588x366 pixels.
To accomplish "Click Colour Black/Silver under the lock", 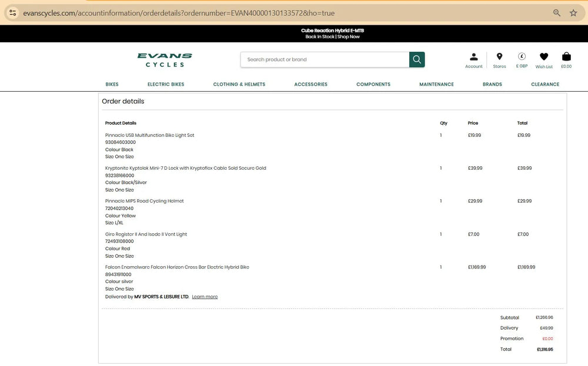I will (126, 183).
